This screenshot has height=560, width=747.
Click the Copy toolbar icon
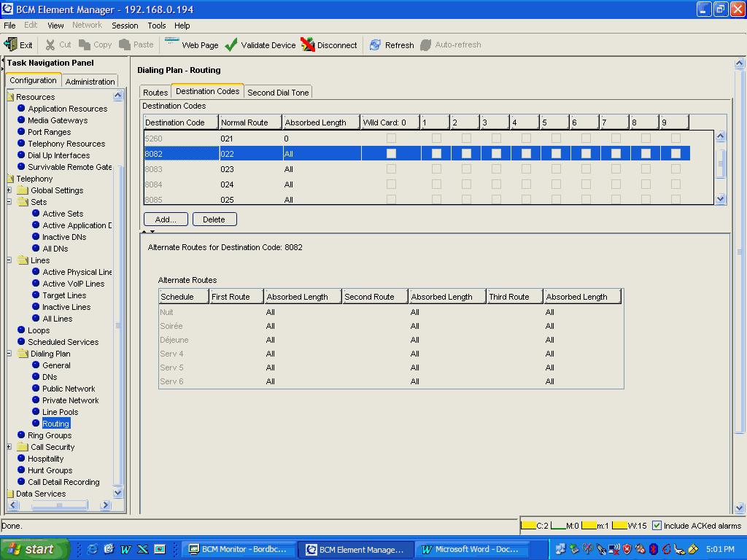(85, 44)
